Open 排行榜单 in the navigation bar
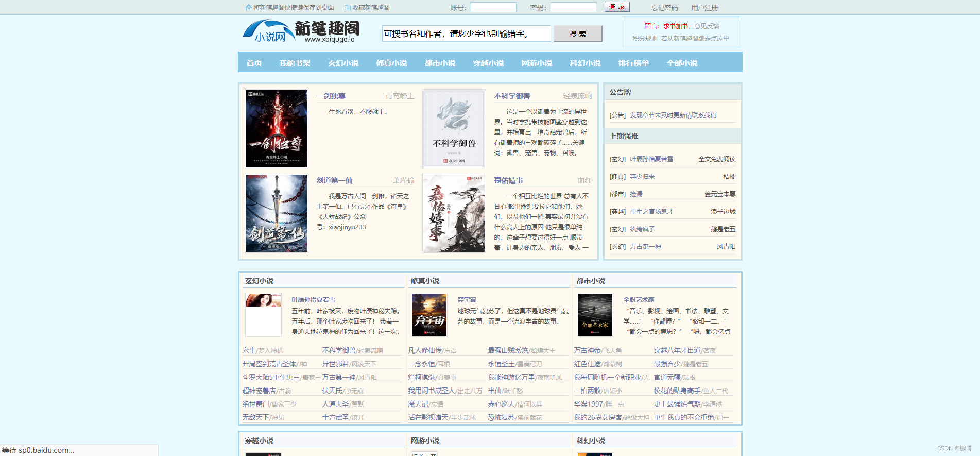This screenshot has width=980, height=456. 633,63
